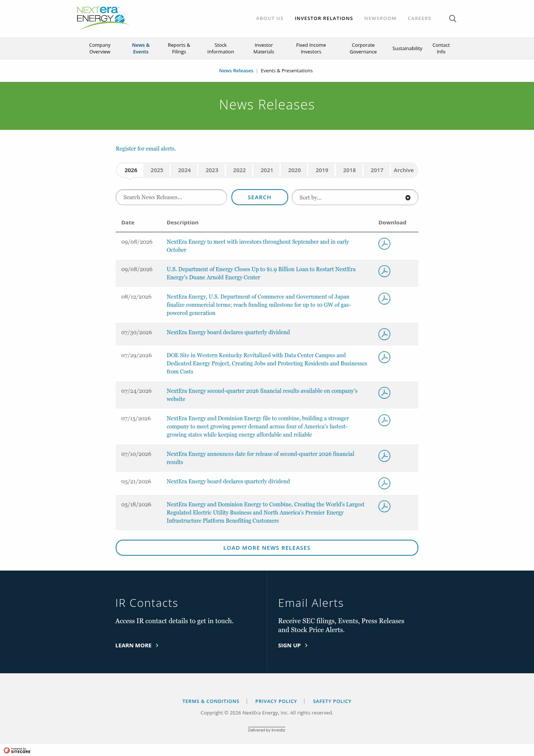This screenshot has height=756, width=534.
Task: Go to Company Overview menu item
Action: [100, 48]
